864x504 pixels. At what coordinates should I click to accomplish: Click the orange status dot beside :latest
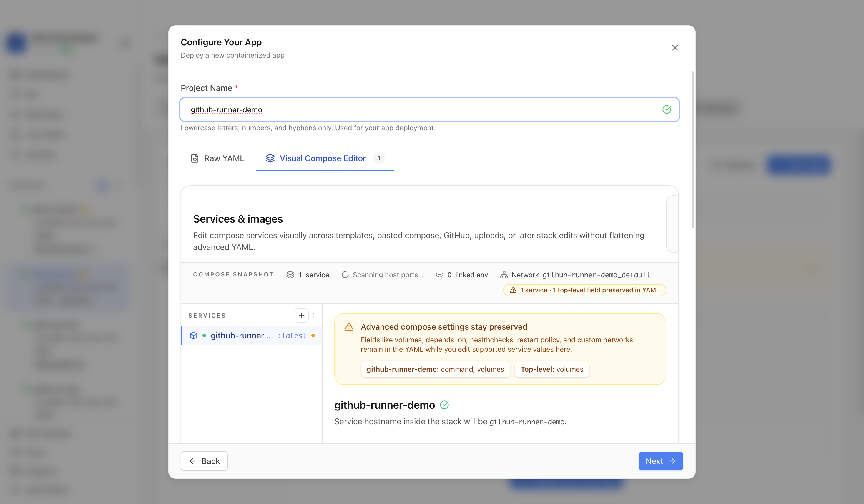point(313,336)
